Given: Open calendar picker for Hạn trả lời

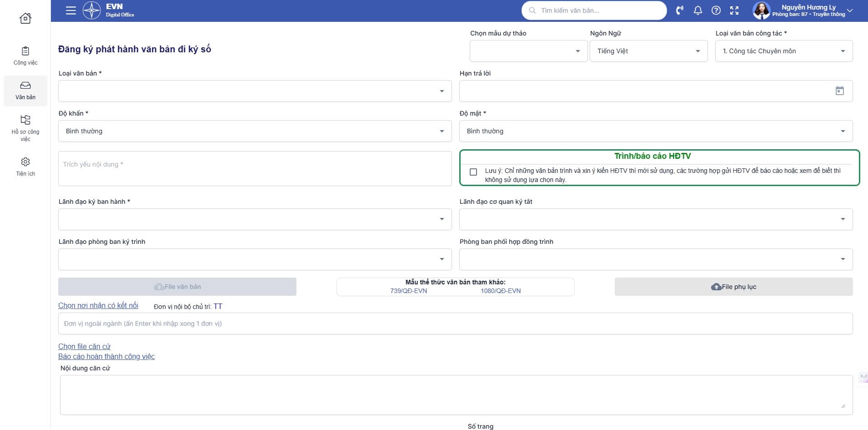Looking at the screenshot, I should coord(839,91).
